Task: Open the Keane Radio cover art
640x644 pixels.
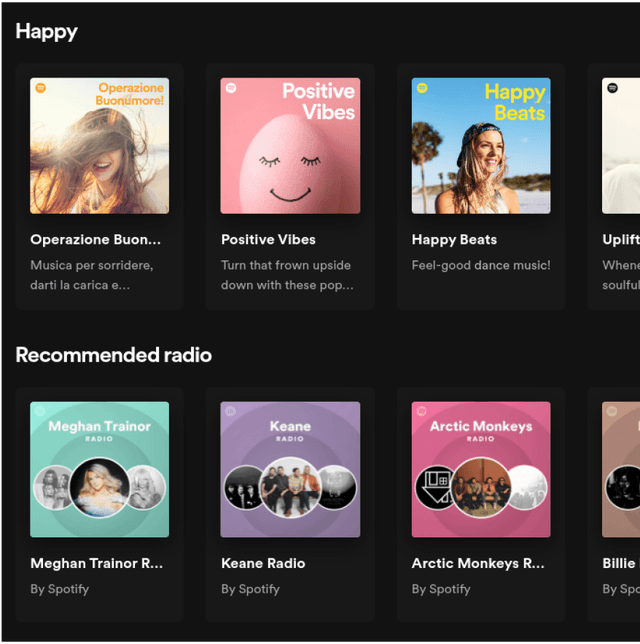Action: [x=290, y=469]
